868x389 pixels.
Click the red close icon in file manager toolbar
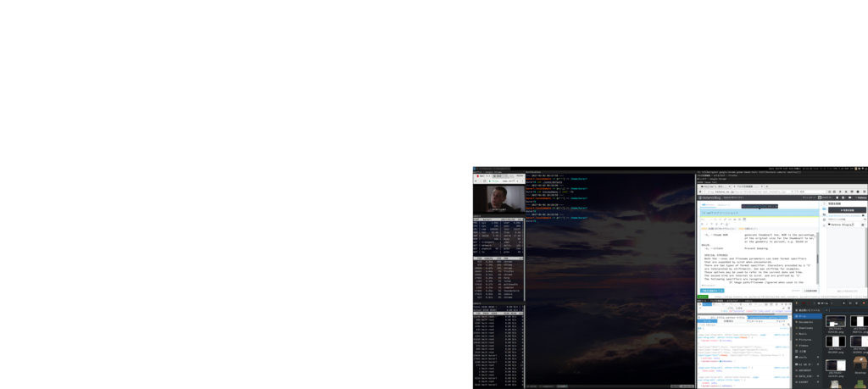click(864, 303)
